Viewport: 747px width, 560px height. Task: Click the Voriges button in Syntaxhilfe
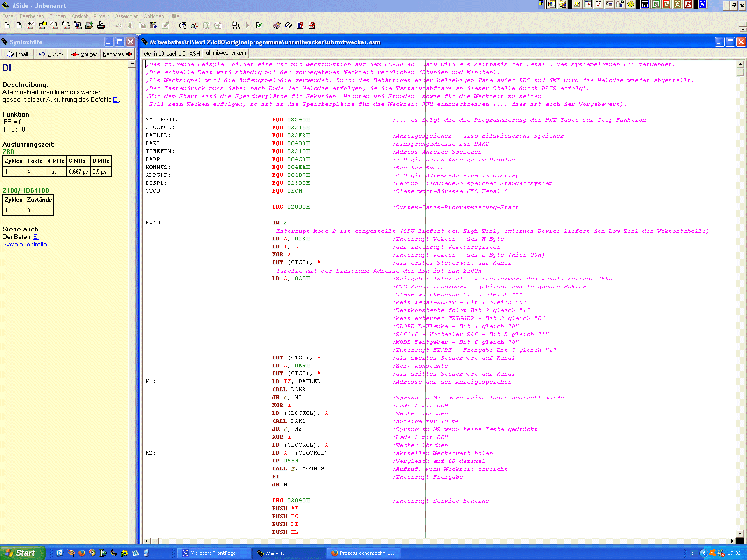[85, 54]
